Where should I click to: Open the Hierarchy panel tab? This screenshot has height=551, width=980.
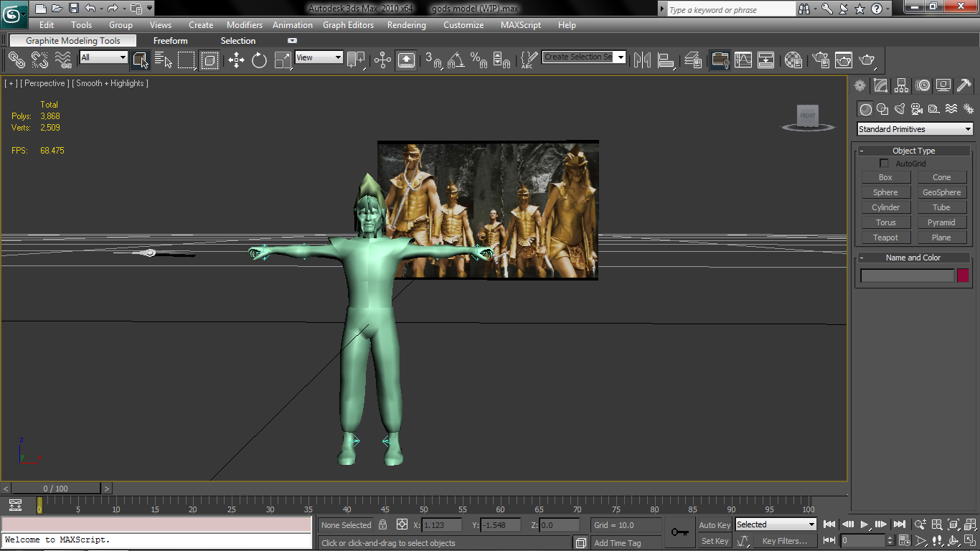pyautogui.click(x=902, y=86)
